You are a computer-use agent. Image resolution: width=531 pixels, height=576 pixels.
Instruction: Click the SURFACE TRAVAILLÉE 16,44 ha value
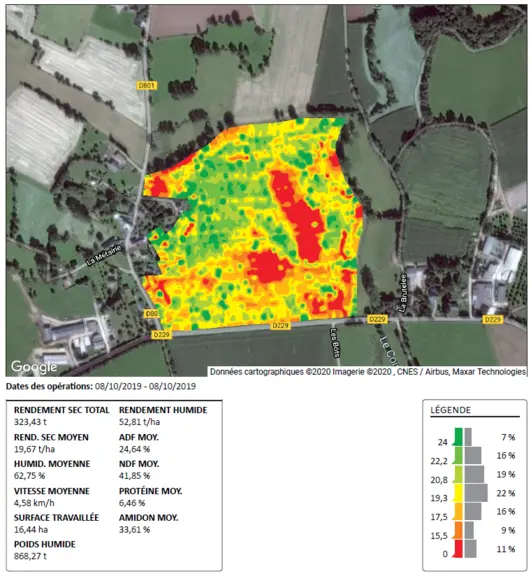tap(31, 529)
